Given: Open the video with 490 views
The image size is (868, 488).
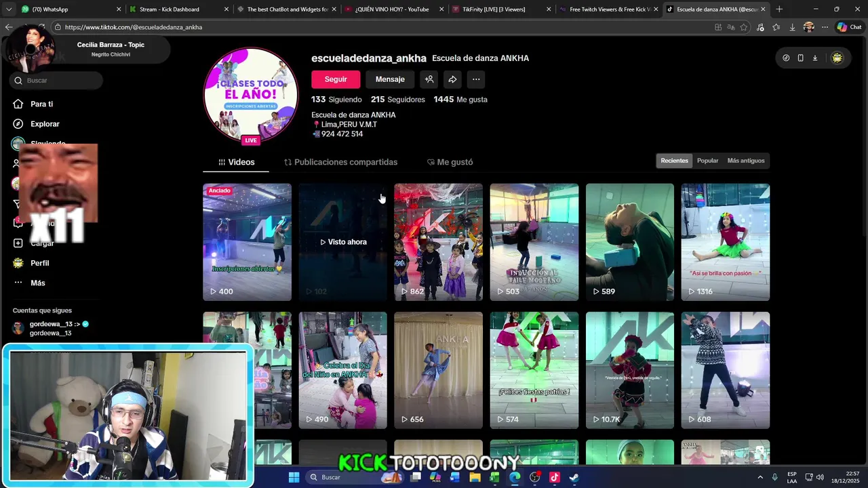Looking at the screenshot, I should coord(342,370).
